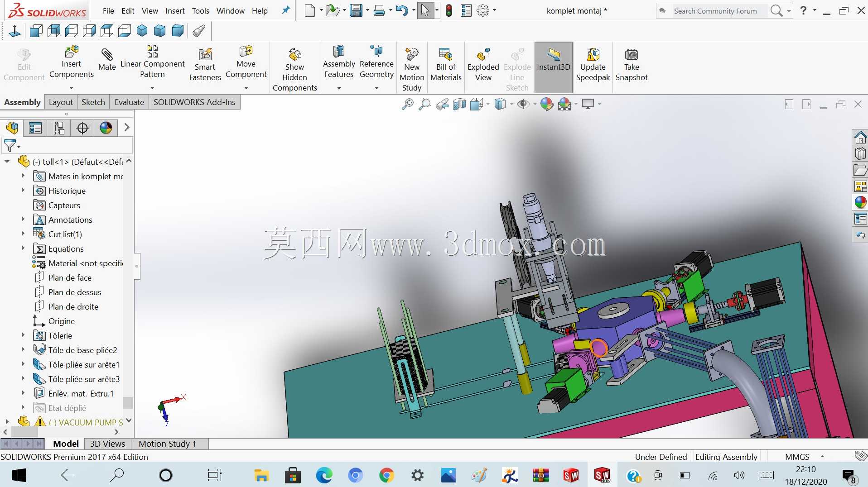
Task: Open Google Chrome from taskbar
Action: [386, 475]
